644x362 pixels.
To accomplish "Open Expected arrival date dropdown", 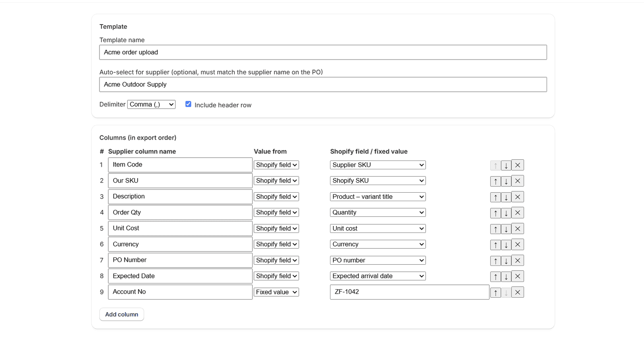I will point(378,276).
